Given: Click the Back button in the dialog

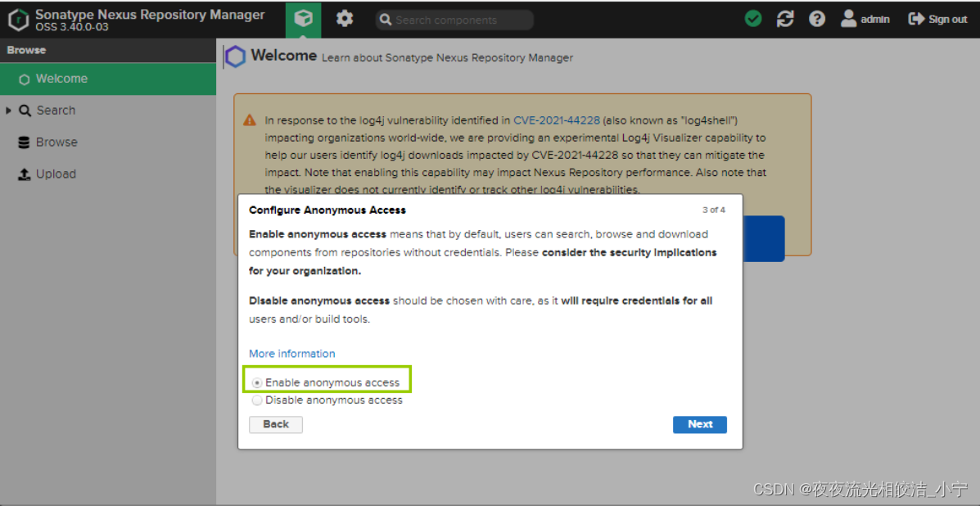Looking at the screenshot, I should [x=276, y=425].
